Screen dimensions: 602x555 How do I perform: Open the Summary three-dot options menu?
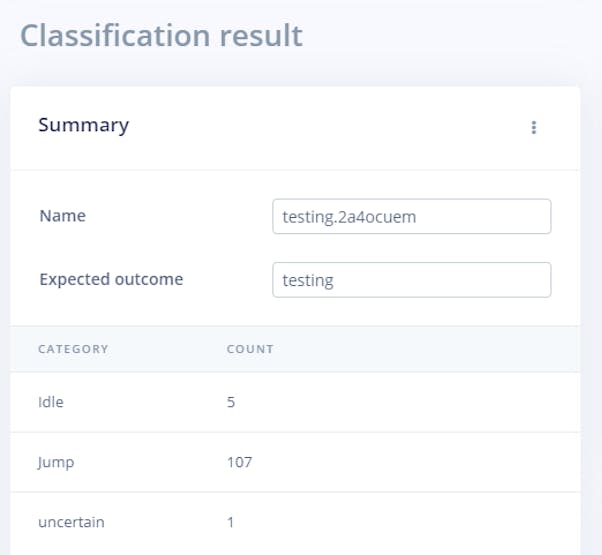pos(534,127)
